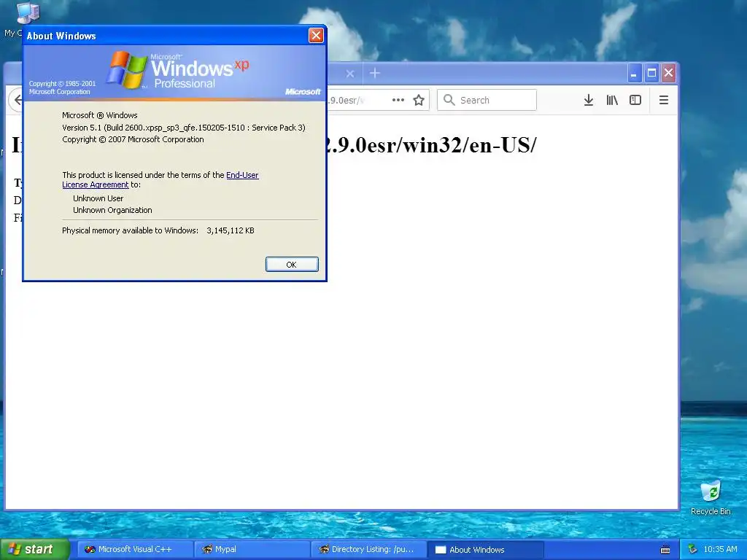Open the Library bookshelf icon
The width and height of the screenshot is (747, 560).
click(x=612, y=100)
